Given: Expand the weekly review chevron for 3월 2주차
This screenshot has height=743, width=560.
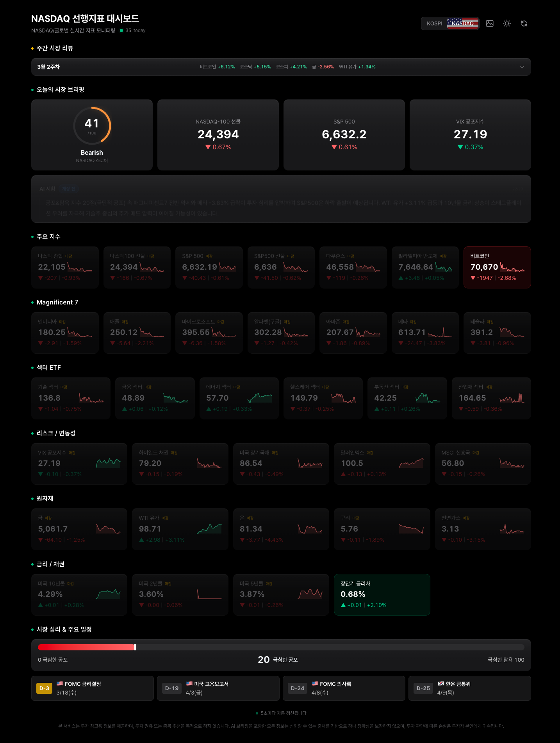Looking at the screenshot, I should 522,67.
